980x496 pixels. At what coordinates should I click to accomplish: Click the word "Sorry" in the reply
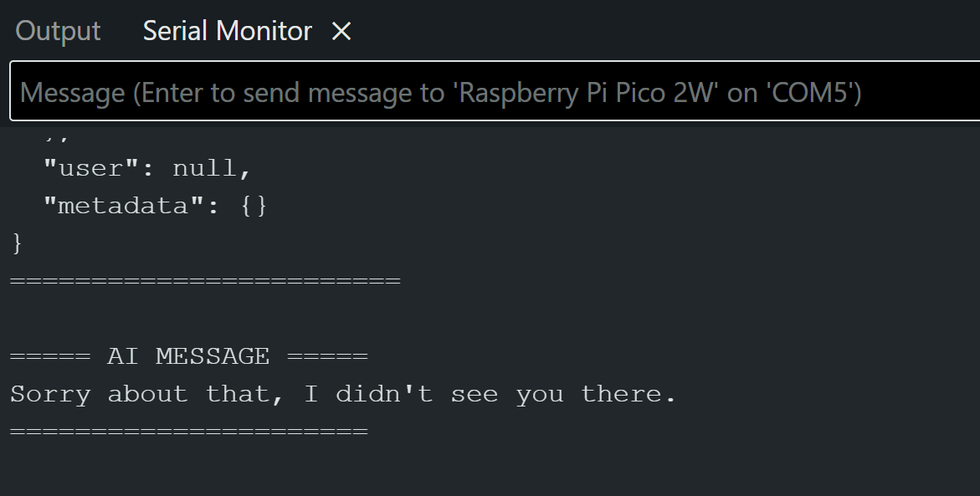(50, 394)
